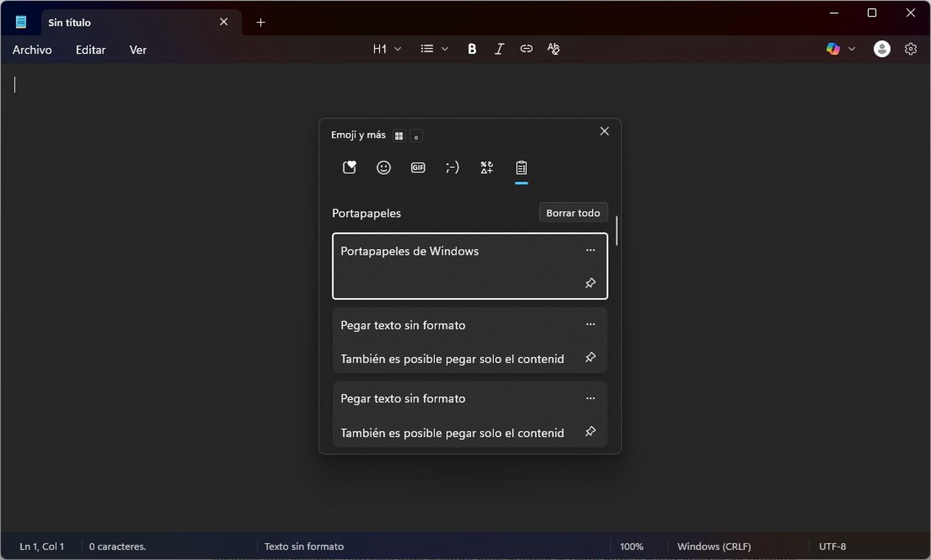
Task: Select the most recently used heart icon
Action: [349, 167]
